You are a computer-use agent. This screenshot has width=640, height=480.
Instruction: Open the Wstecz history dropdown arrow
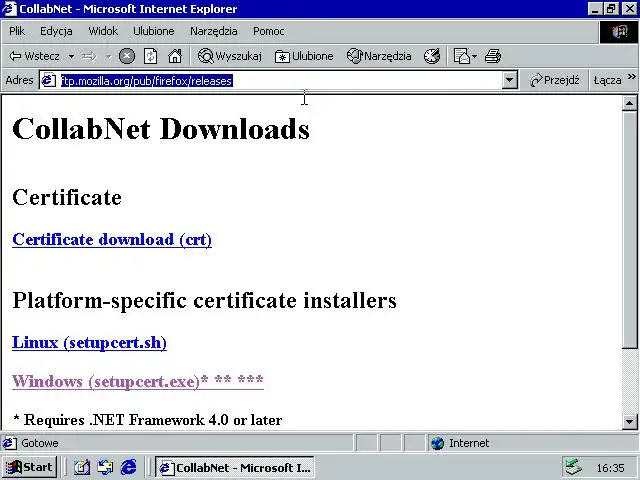[x=71, y=56]
